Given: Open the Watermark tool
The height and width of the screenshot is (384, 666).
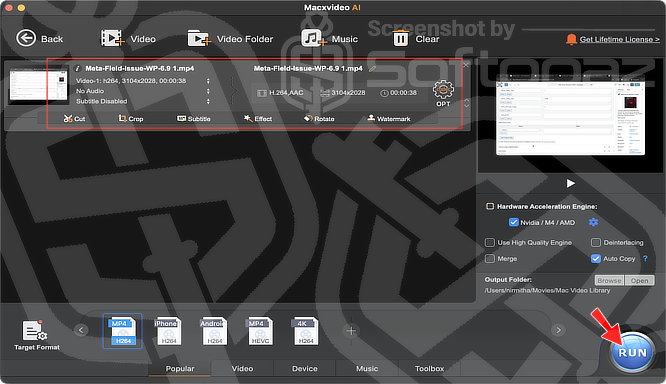Looking at the screenshot, I should pyautogui.click(x=389, y=119).
